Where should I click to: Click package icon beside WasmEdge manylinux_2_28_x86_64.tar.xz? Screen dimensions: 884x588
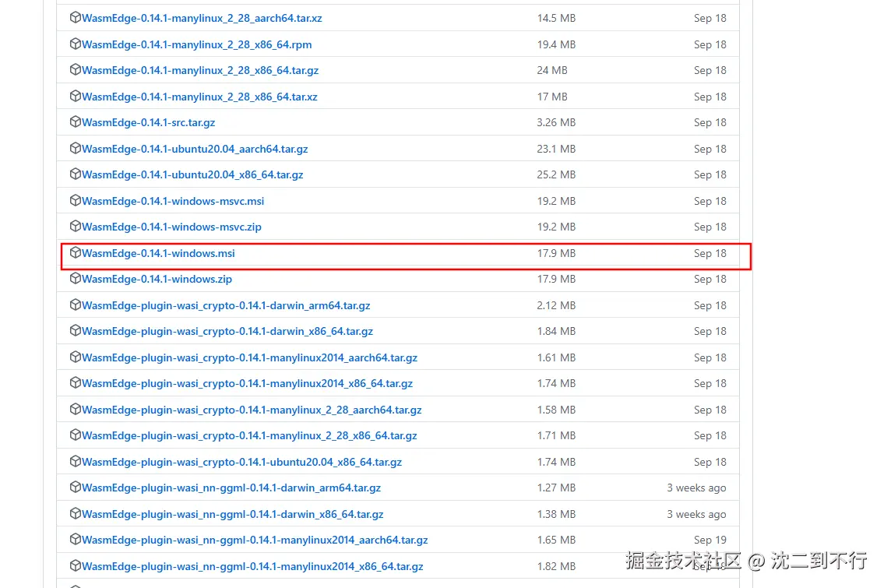point(75,96)
